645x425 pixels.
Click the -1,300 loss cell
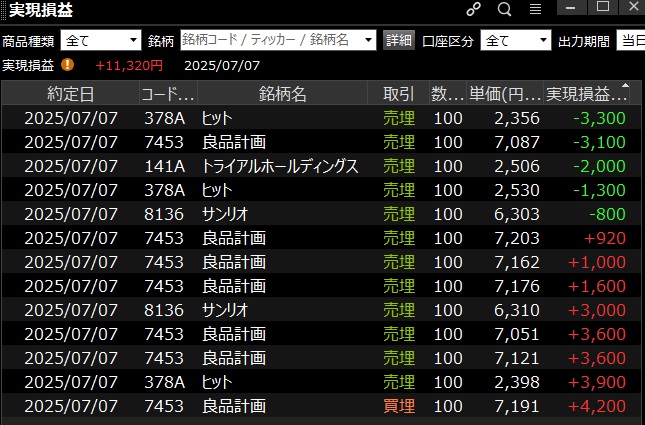pos(599,190)
